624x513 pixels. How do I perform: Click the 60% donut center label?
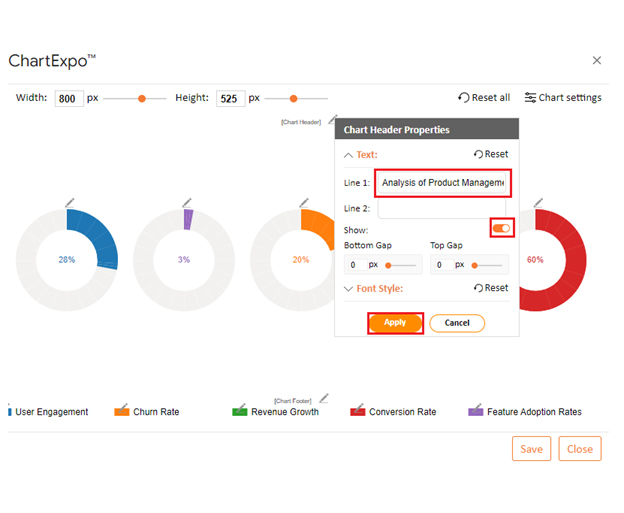pyautogui.click(x=535, y=259)
